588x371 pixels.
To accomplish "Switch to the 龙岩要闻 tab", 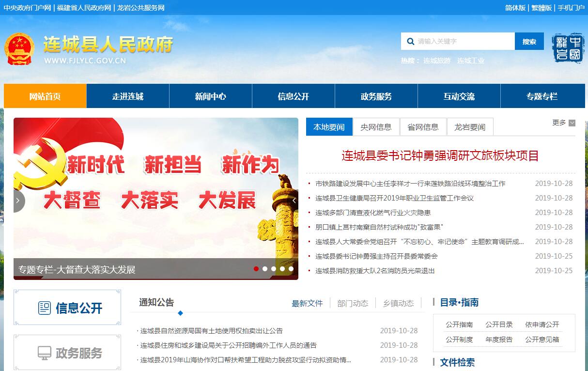I will 469,127.
